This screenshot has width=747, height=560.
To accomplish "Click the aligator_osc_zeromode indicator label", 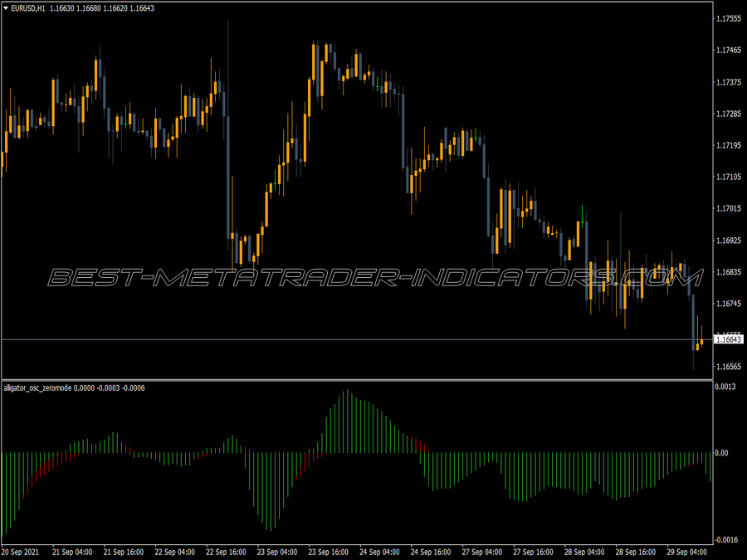I will tap(37, 388).
